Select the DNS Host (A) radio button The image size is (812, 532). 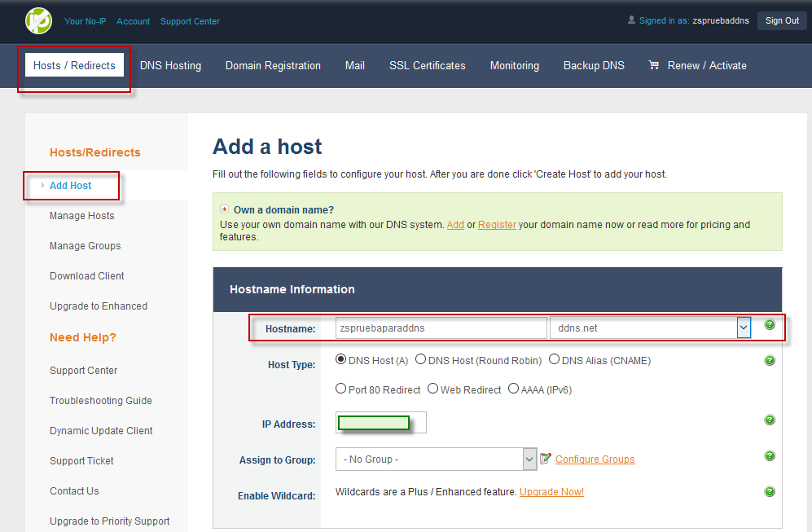340,359
